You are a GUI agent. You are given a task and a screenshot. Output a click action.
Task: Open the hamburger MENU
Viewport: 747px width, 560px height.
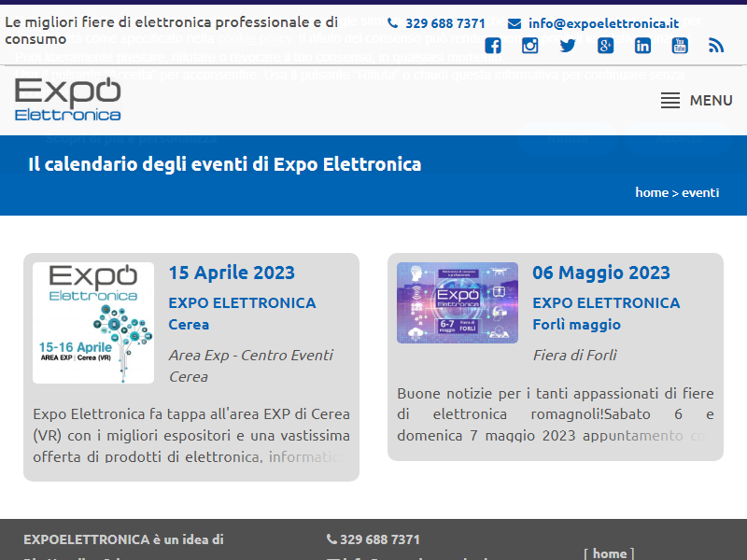pos(697,101)
